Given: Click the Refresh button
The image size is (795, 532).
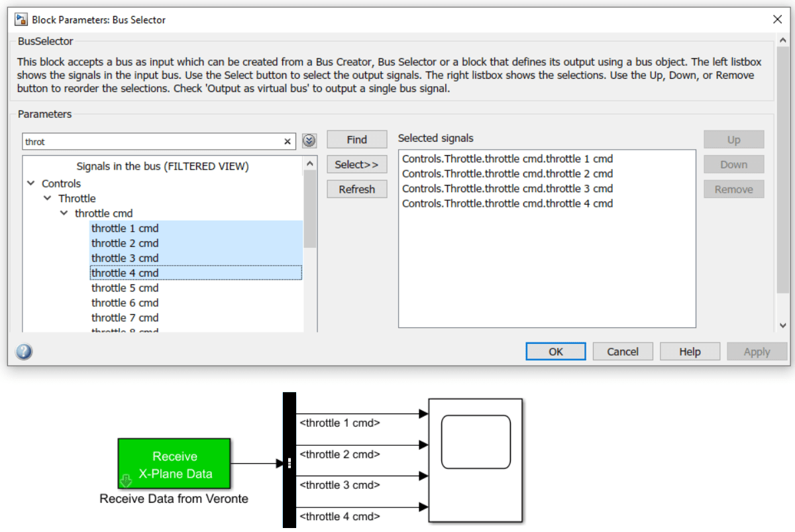Looking at the screenshot, I should (x=356, y=189).
